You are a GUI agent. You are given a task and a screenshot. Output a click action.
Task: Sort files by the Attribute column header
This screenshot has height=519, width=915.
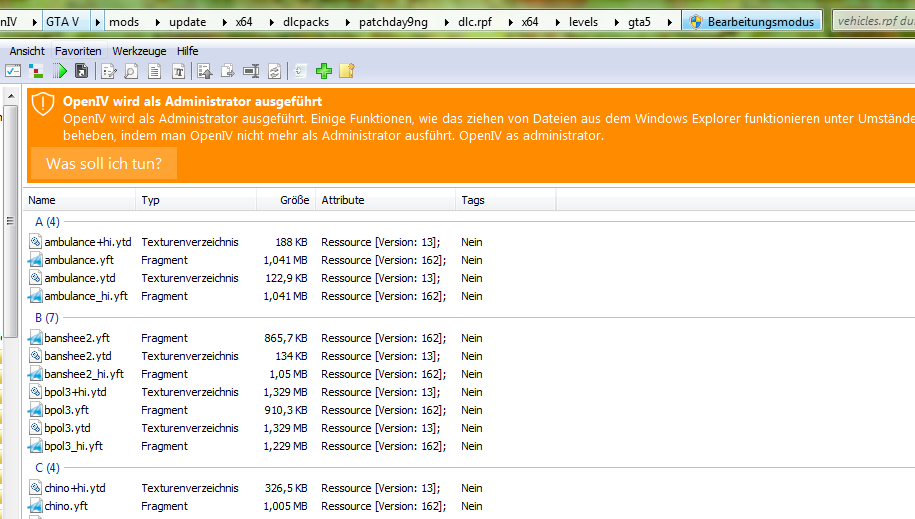pyautogui.click(x=385, y=200)
